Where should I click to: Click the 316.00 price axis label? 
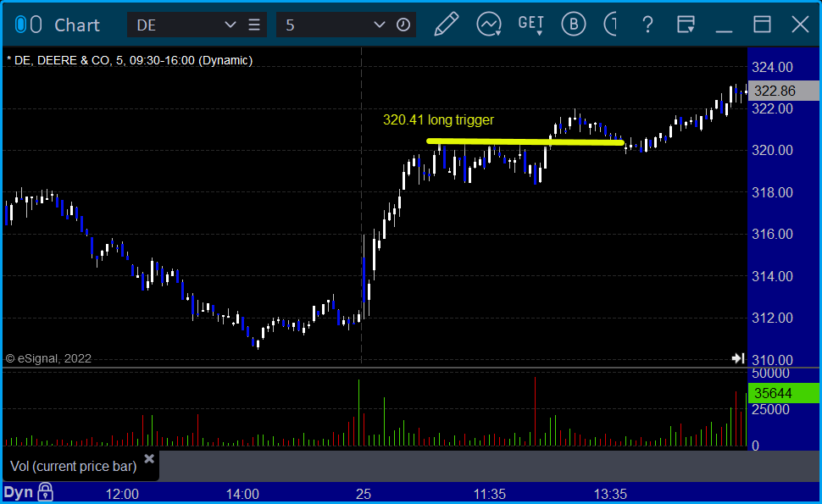tap(772, 234)
